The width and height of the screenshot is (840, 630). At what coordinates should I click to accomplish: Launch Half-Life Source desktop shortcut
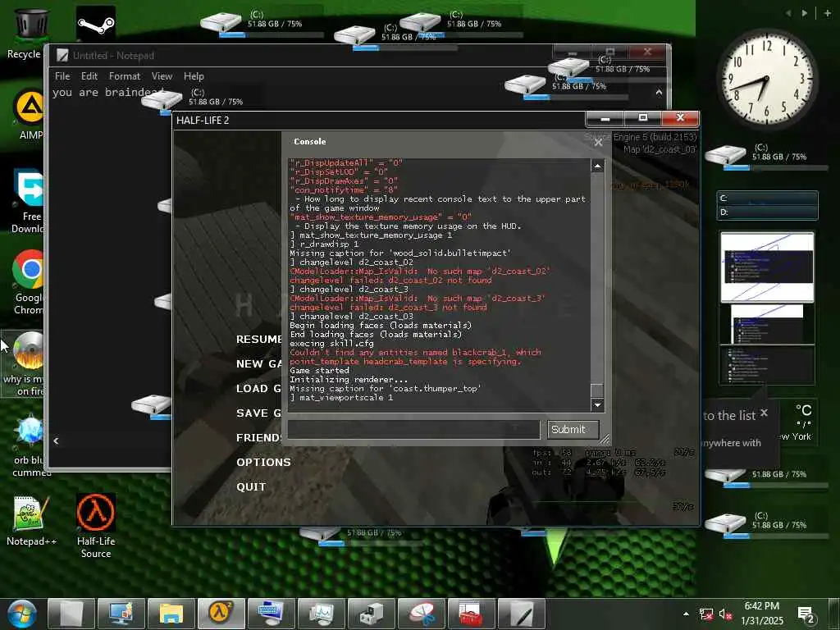[x=96, y=526]
